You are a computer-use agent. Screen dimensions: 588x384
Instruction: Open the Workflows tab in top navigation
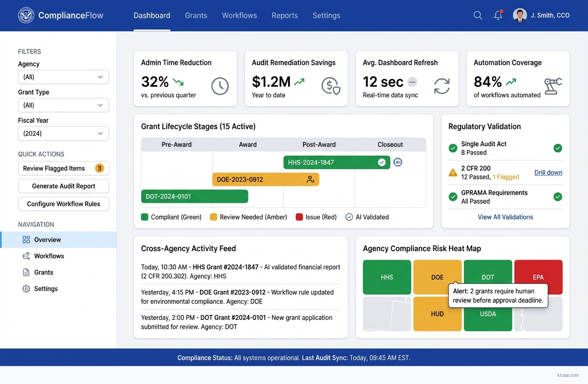tap(239, 15)
